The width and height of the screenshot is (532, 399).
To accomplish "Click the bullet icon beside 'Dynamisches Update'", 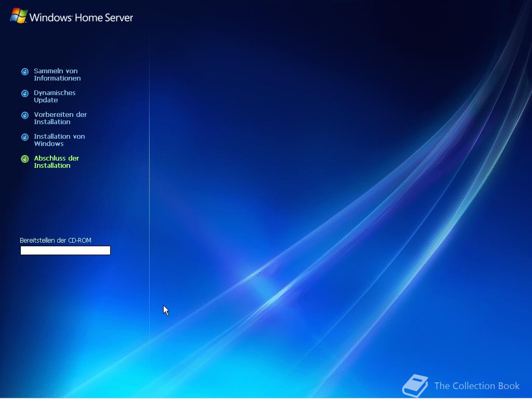I will point(25,94).
